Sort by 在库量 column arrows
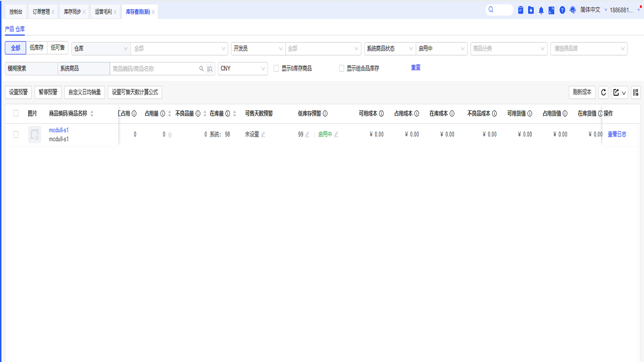The height and width of the screenshot is (362, 644). (x=234, y=113)
